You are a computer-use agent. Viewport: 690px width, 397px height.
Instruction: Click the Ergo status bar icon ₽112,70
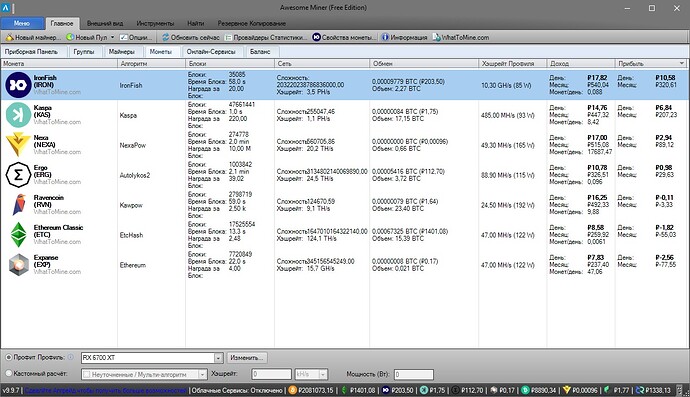tap(455, 390)
